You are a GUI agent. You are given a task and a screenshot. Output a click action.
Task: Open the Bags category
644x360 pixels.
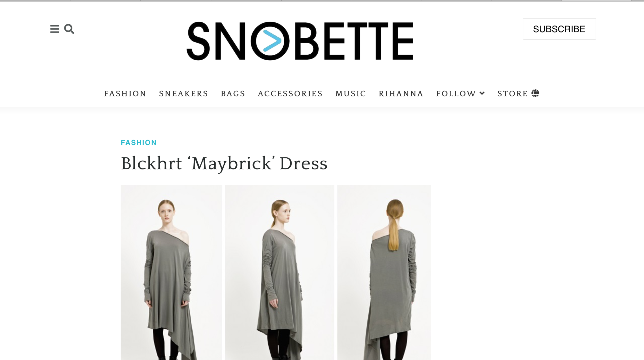[x=233, y=93]
